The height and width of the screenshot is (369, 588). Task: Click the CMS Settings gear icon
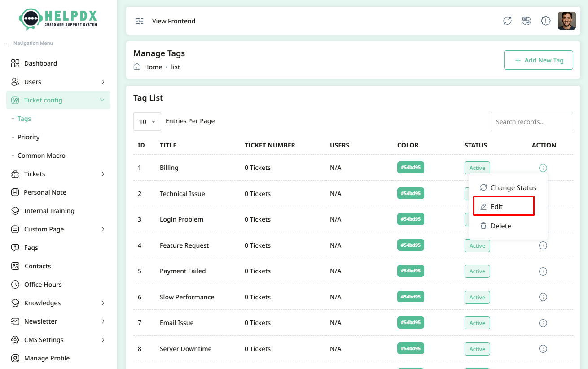(15, 340)
